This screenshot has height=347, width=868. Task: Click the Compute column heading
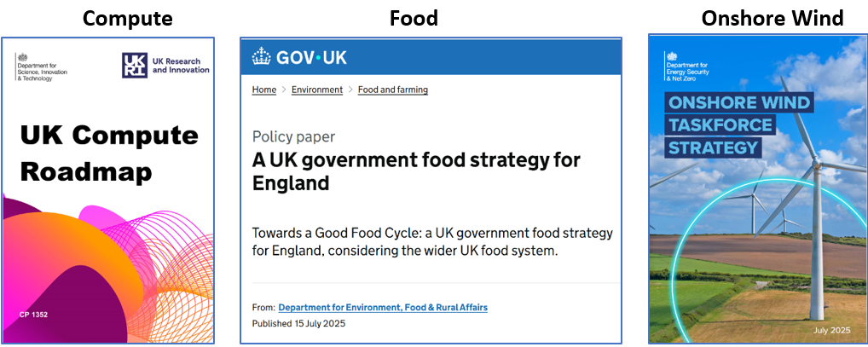pos(127,18)
